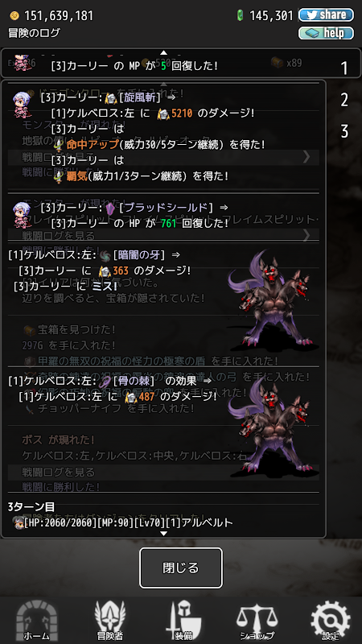Tap the gold coin icon
Image resolution: width=362 pixels, height=644 pixels.
14,15
